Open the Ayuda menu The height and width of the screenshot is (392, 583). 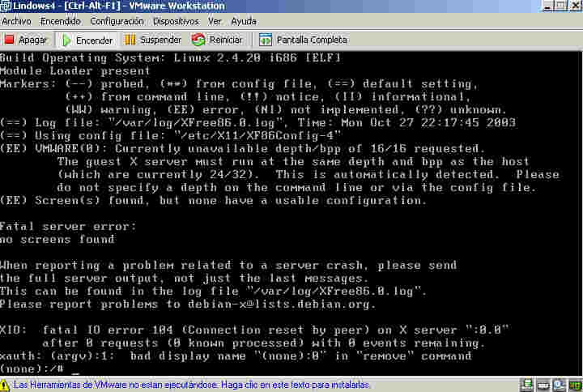[x=244, y=22]
